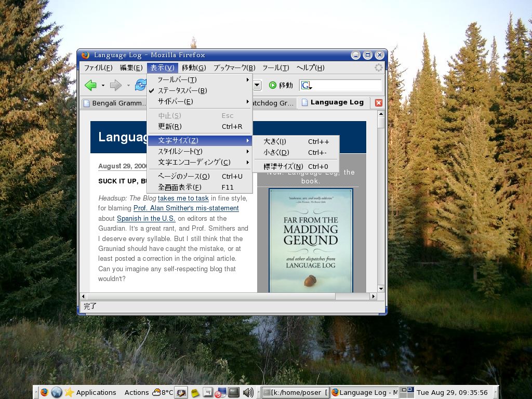Expand the address bar dropdown arrow
Viewport: 532px width, 399px height.
[257, 85]
